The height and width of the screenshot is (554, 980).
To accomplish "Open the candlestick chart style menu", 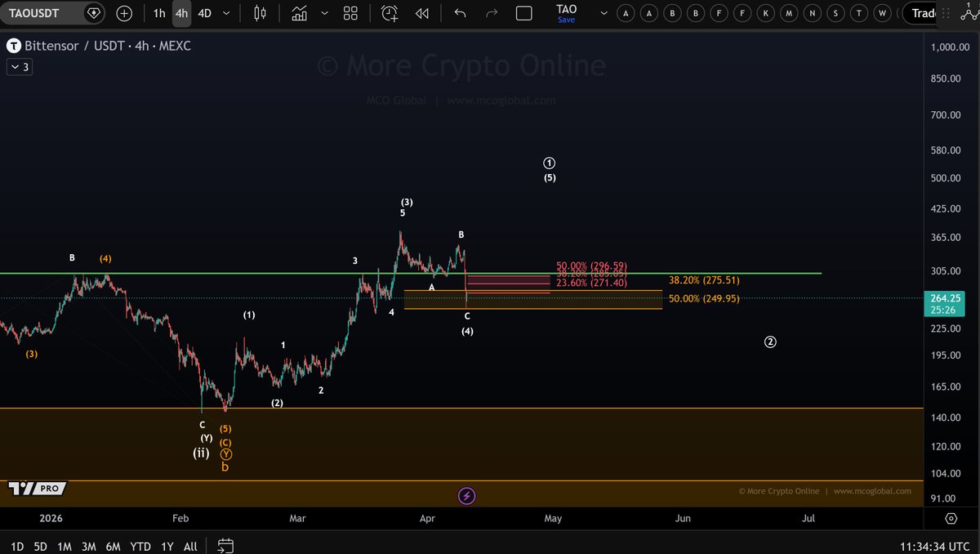I will click(x=261, y=13).
